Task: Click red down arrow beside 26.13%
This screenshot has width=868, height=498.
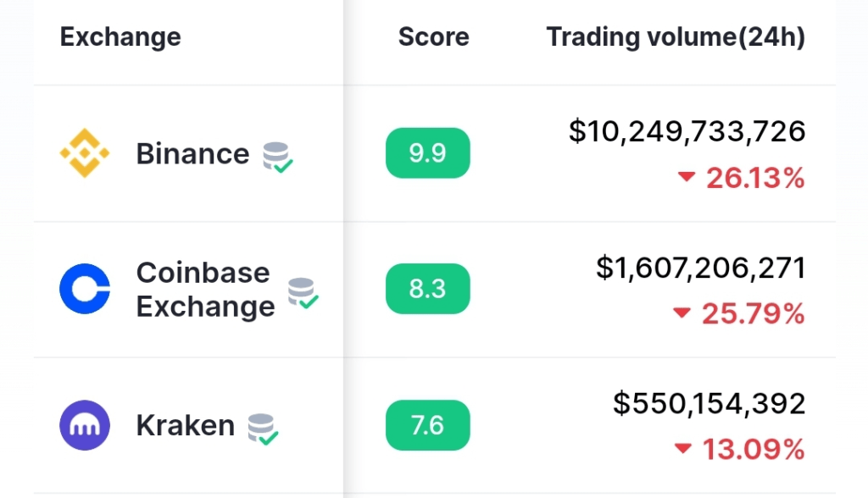Action: pyautogui.click(x=687, y=176)
